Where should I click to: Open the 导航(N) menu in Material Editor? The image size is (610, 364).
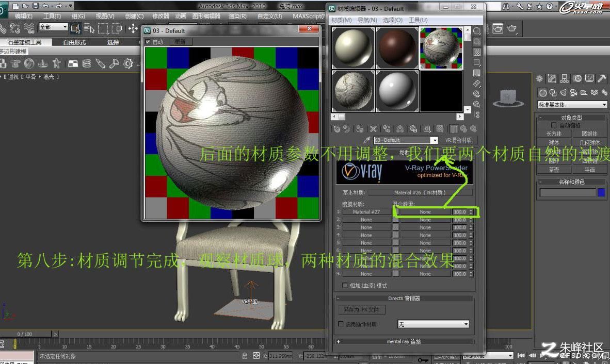367,20
